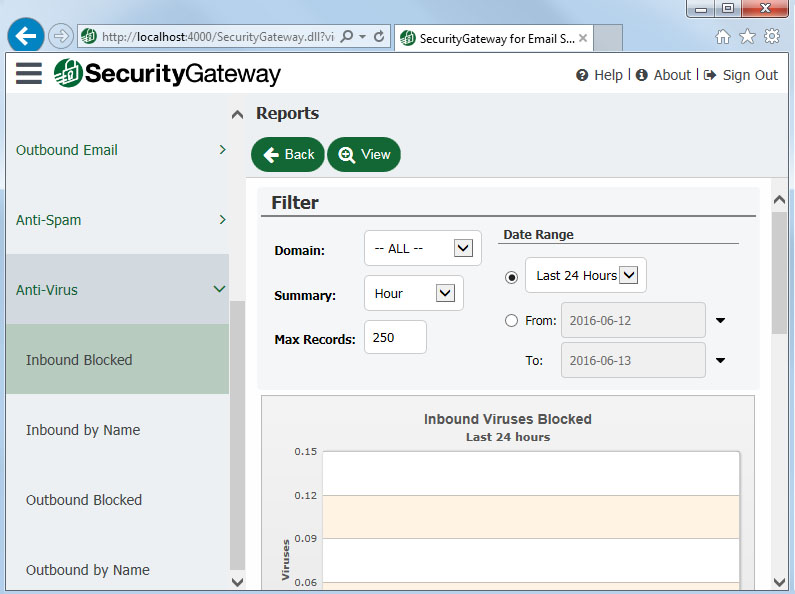Screen dimensions: 795x594
Task: Click the Inbound Viruses Blocked chart title
Action: 508,419
